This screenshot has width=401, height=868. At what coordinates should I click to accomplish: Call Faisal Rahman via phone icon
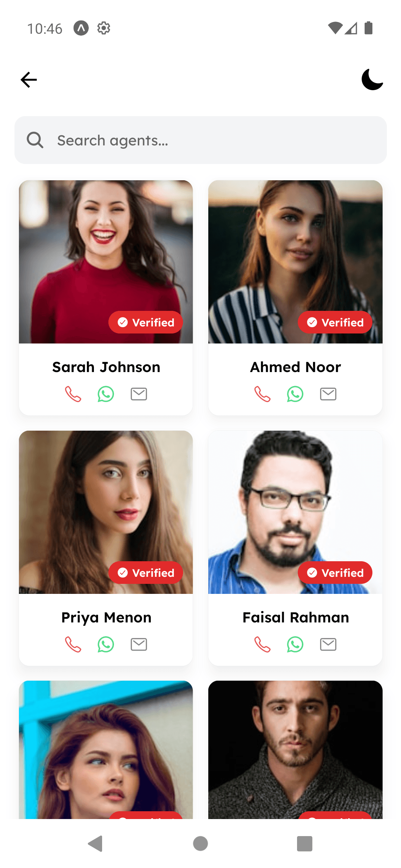pos(262,644)
